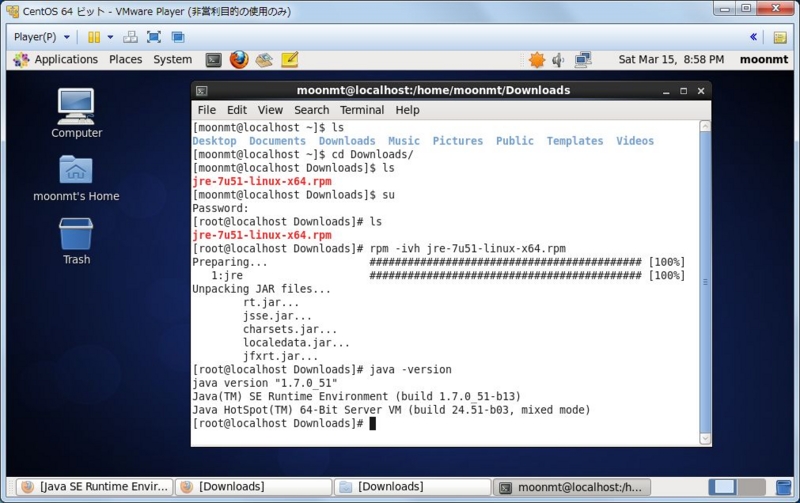Click the VMware Player title bar icon
The image size is (800, 503).
point(13,11)
